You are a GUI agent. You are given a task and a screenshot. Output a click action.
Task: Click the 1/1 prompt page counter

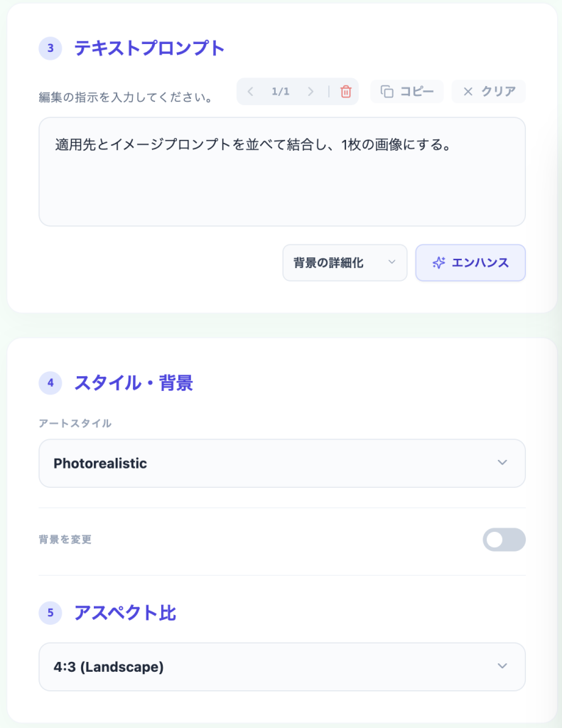[281, 92]
